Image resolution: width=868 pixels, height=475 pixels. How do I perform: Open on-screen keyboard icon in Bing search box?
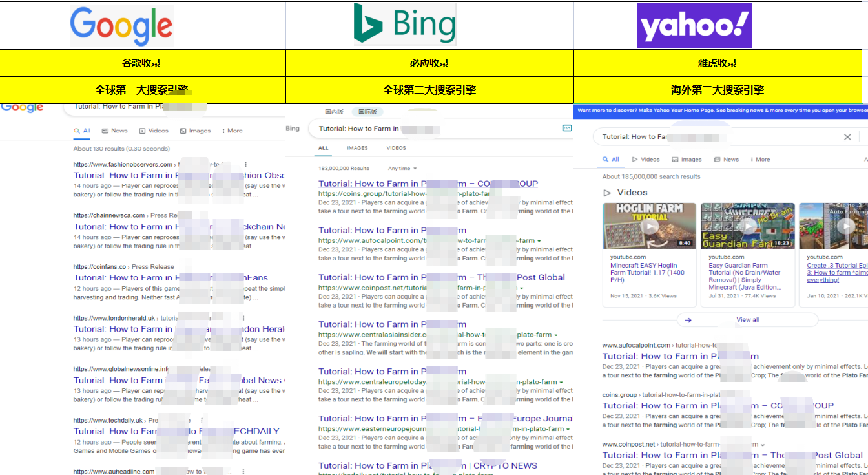point(567,129)
